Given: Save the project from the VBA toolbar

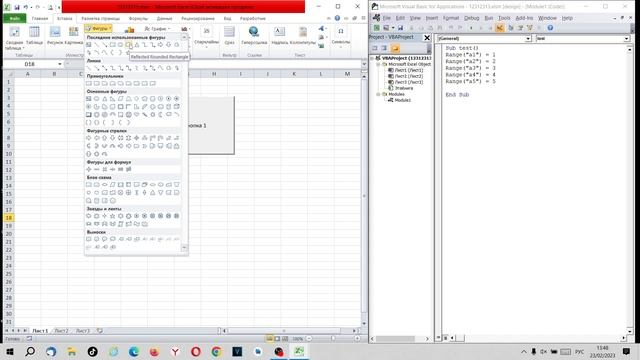Looking at the screenshot, I should 400,28.
